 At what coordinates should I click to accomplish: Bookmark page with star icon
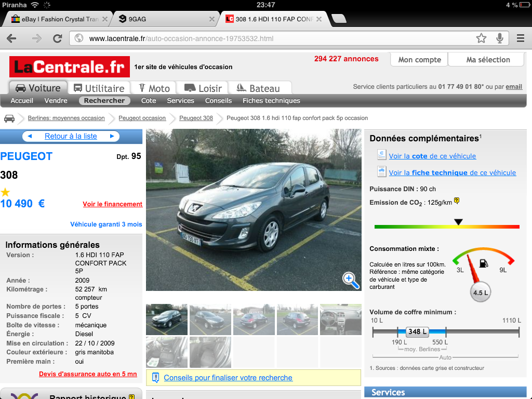[x=481, y=38]
